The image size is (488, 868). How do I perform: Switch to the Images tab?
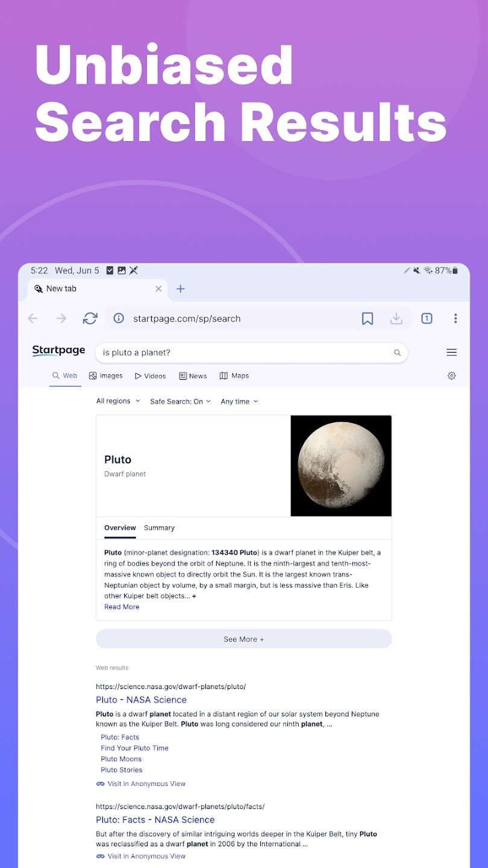[x=105, y=376]
